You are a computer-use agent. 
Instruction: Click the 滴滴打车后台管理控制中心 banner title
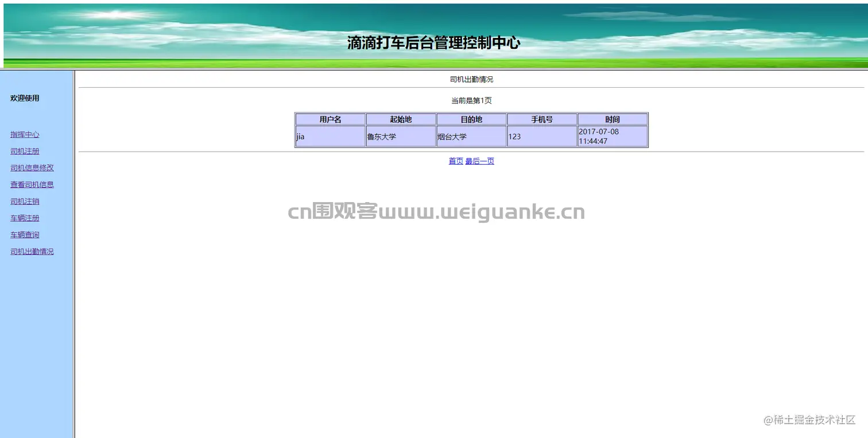(433, 42)
